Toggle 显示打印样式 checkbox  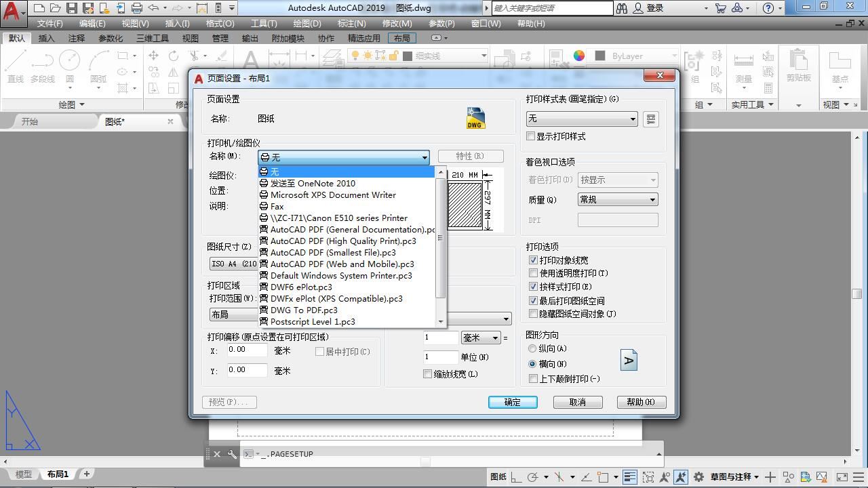pos(532,136)
